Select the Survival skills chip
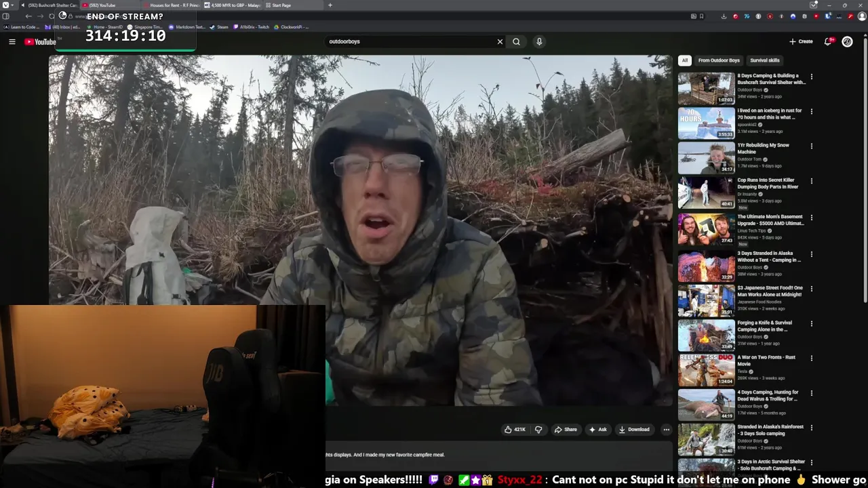Viewport: 868px width, 488px height. pos(764,60)
